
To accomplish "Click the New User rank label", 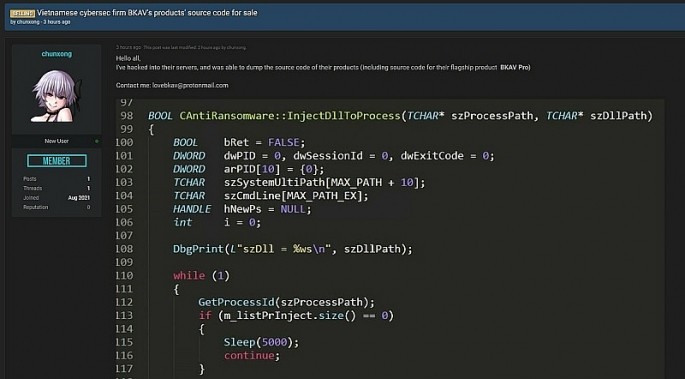I will tap(56, 141).
